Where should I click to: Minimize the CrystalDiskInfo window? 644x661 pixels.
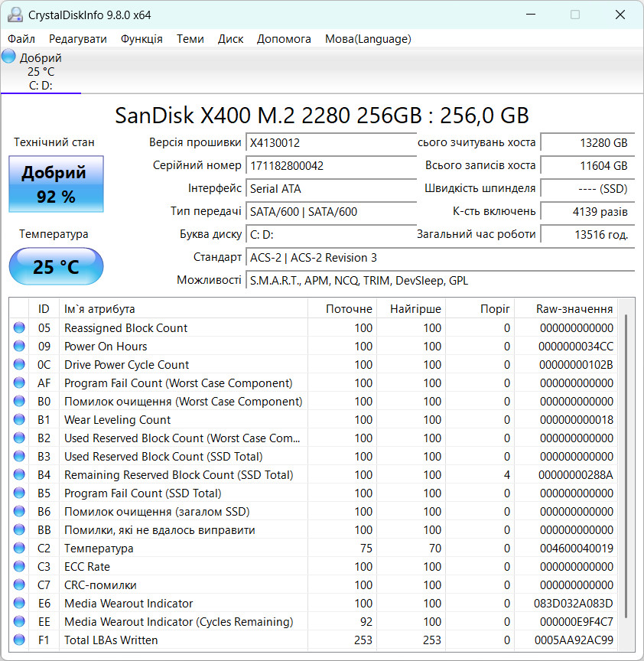coord(531,15)
